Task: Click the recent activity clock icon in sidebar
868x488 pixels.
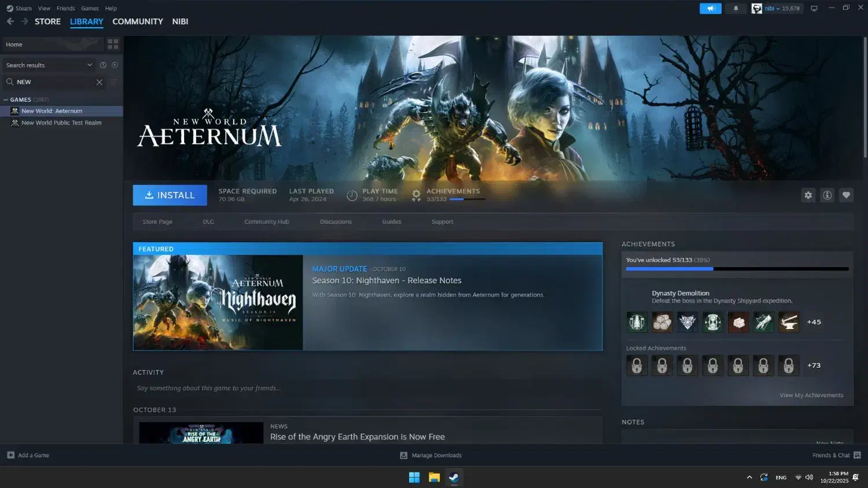Action: pyautogui.click(x=103, y=65)
